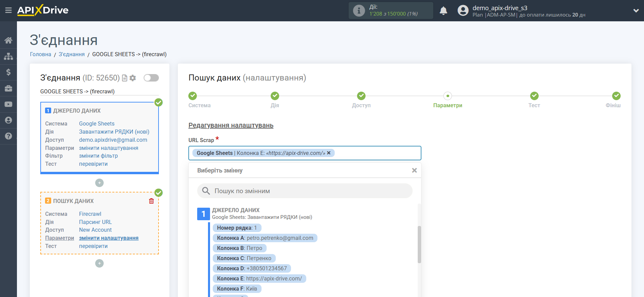
Task: Open the З'єднання breadcrumb link
Action: 71,54
